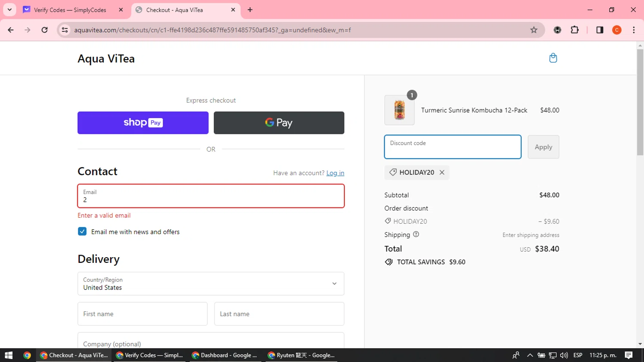Open the Chrome three-dot menu
Viewport: 644px width, 362px height.
pyautogui.click(x=634, y=30)
